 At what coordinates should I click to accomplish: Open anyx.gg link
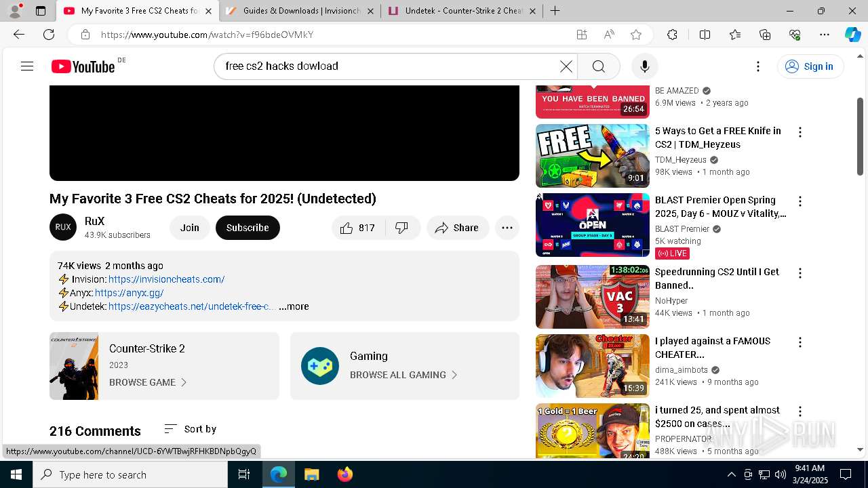pos(129,293)
